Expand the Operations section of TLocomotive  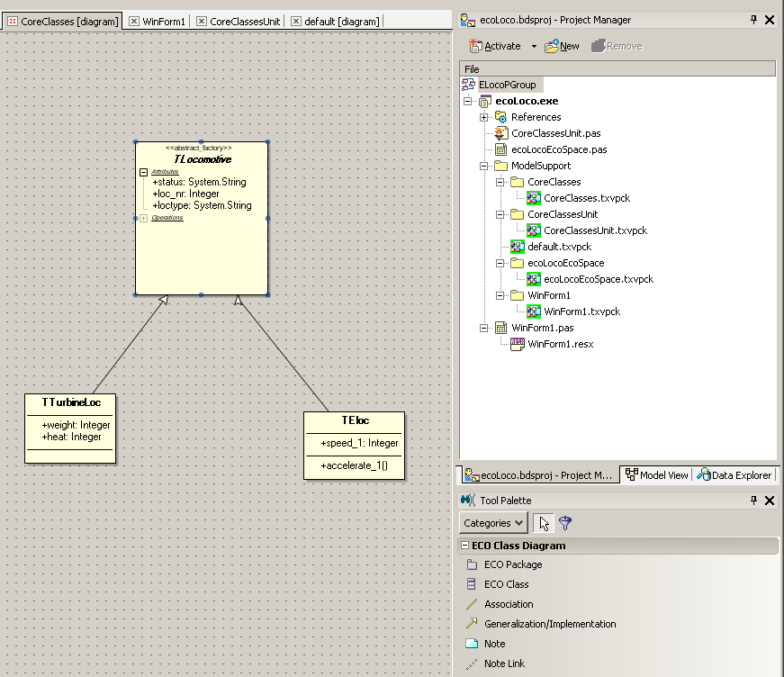(143, 218)
